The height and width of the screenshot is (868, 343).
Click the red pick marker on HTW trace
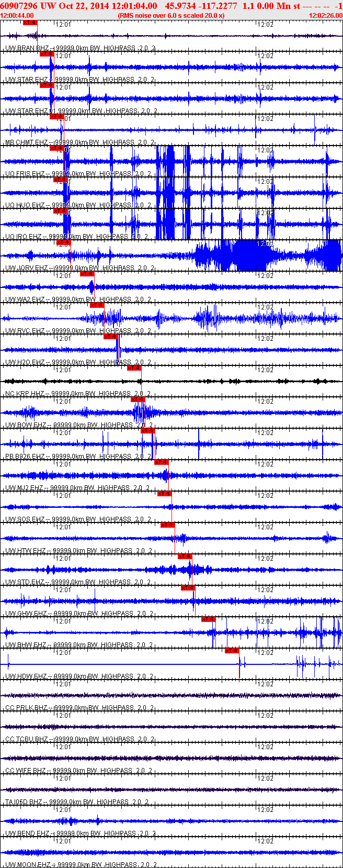pyautogui.click(x=168, y=525)
